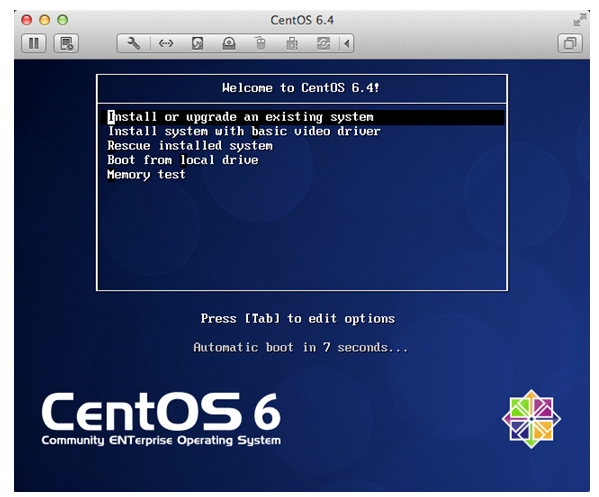Click the mouse device toolbar icon
Image resolution: width=599 pixels, height=497 pixels.
coord(261,43)
